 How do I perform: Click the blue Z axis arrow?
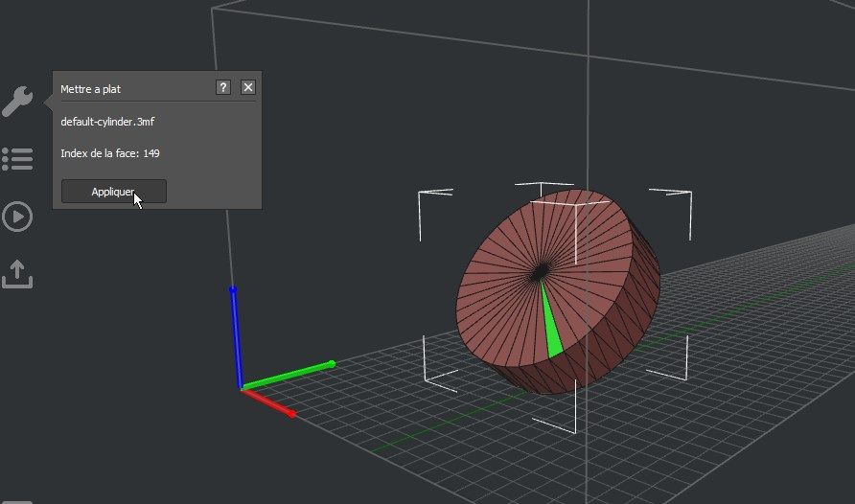click(236, 336)
